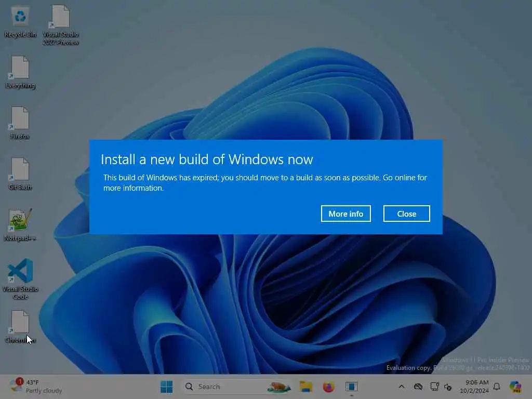
Task: Select the Chromium desktop shortcut
Action: 20,327
